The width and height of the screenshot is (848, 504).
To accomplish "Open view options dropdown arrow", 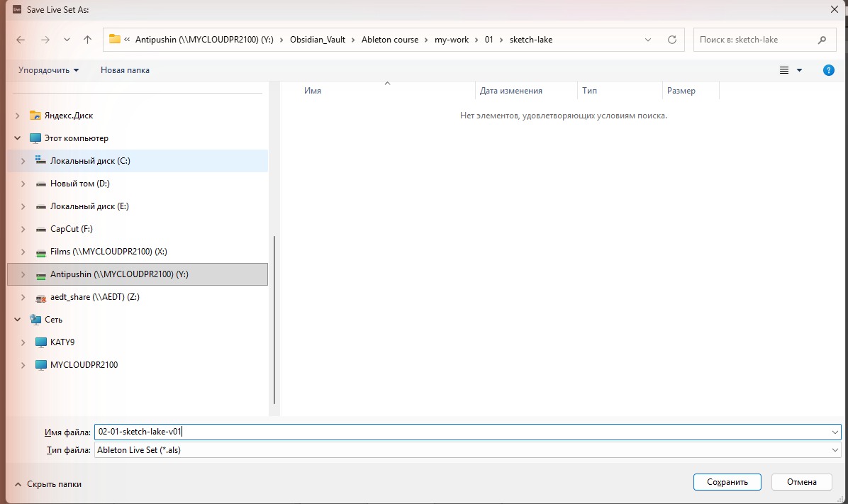I will coord(799,70).
